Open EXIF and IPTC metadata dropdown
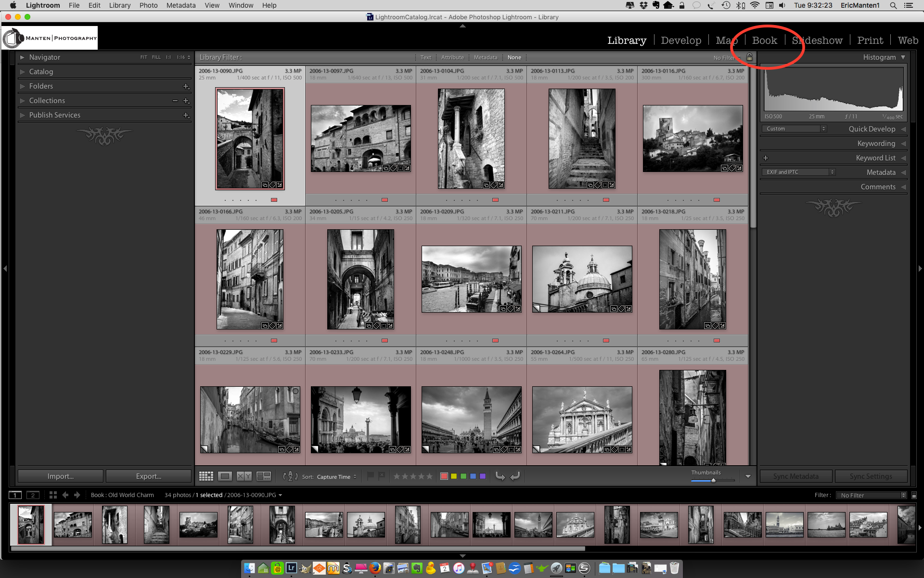This screenshot has width=924, height=578. [x=798, y=172]
